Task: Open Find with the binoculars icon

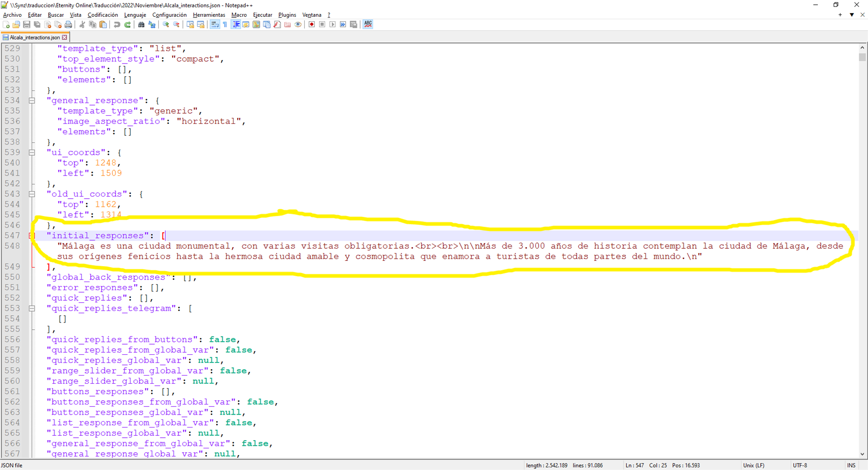Action: pyautogui.click(x=141, y=25)
